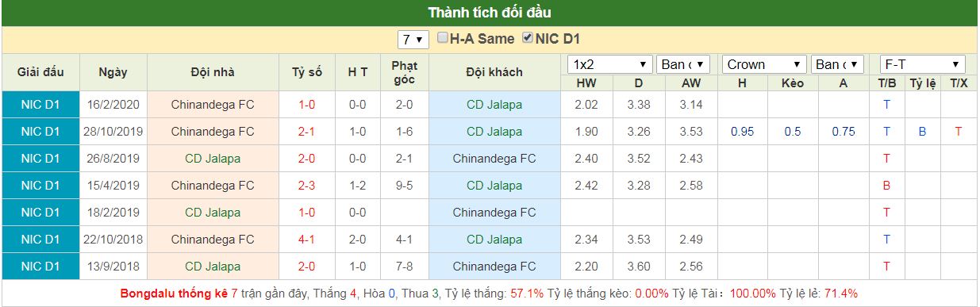The height and width of the screenshot is (307, 980).
Task: Click the Tỷ số column header
Action: pyautogui.click(x=306, y=72)
